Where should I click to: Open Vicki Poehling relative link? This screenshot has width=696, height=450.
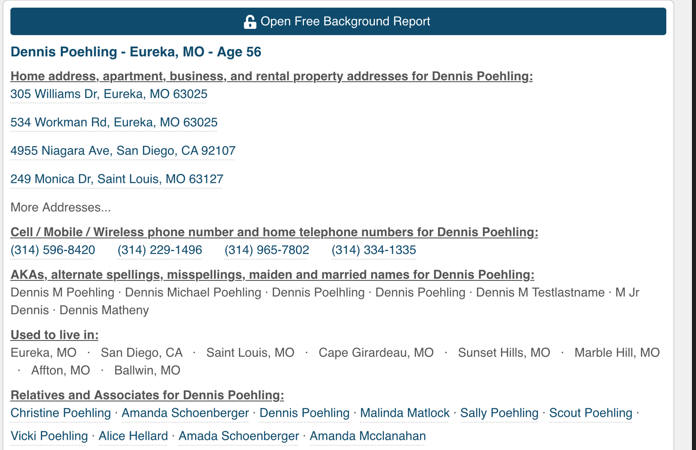pos(49,436)
